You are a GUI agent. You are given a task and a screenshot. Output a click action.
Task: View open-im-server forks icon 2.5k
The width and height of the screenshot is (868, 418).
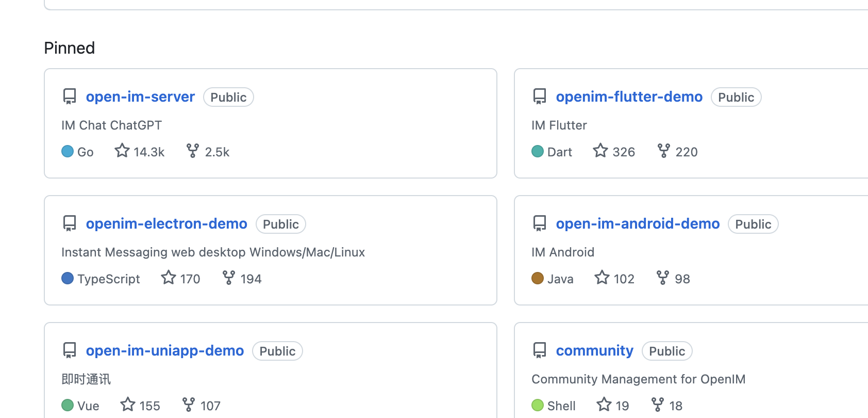coord(192,151)
